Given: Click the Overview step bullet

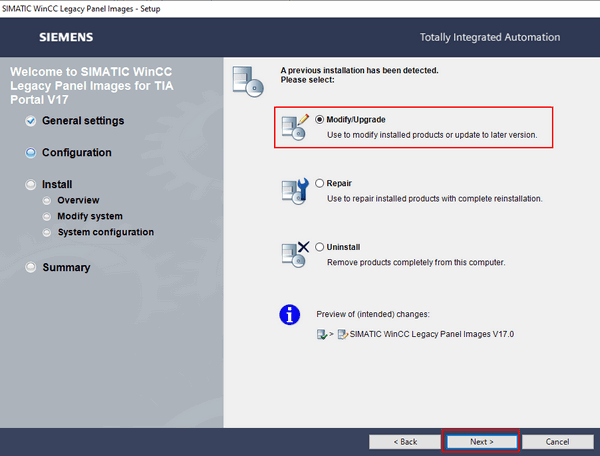Looking at the screenshot, I should click(47, 200).
